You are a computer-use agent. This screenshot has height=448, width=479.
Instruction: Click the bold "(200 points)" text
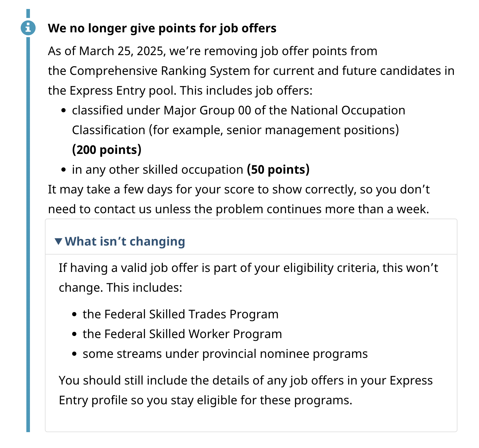pos(107,150)
